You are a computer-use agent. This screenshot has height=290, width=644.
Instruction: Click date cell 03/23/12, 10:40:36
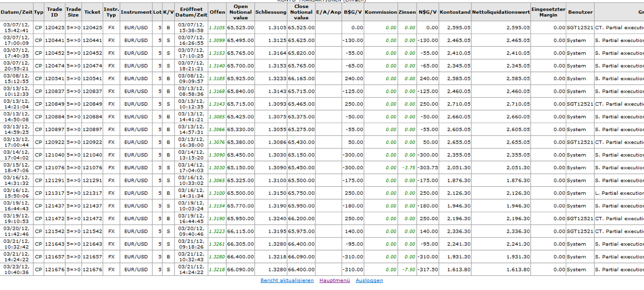(16, 269)
